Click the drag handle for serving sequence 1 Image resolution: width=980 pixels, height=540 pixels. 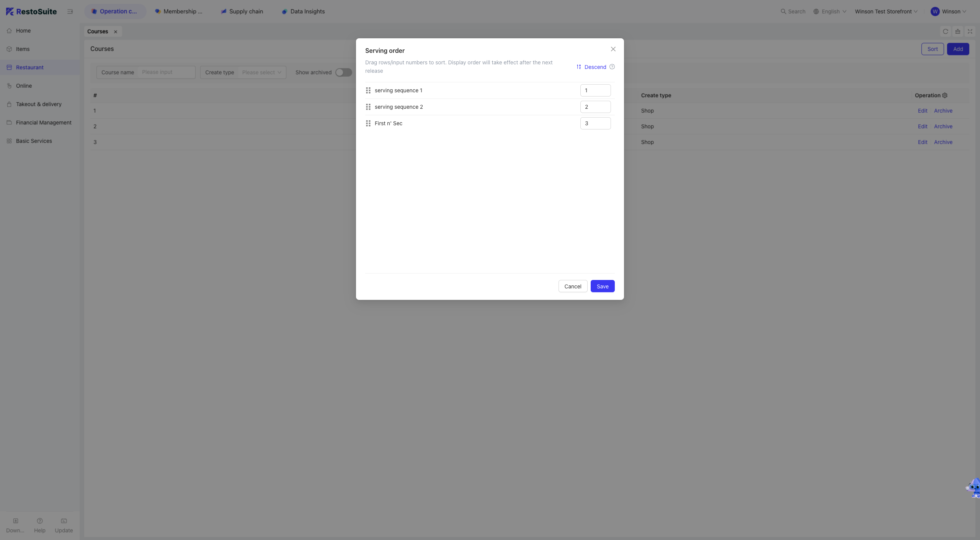(368, 90)
